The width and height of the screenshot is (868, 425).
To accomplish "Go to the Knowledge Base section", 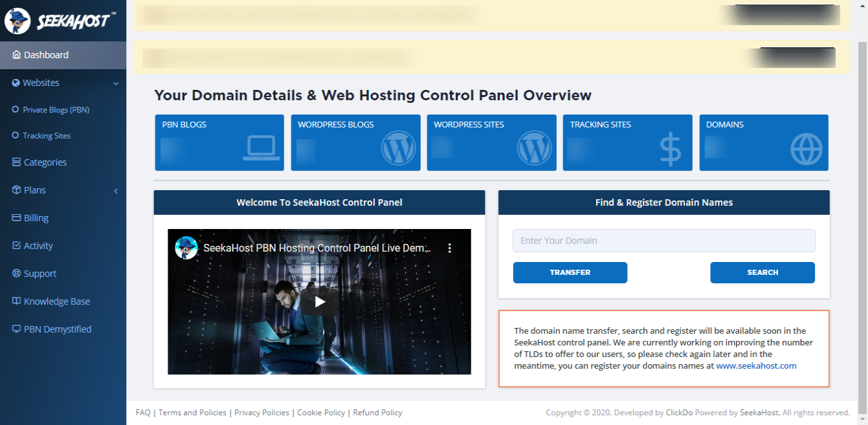I will coord(56,301).
